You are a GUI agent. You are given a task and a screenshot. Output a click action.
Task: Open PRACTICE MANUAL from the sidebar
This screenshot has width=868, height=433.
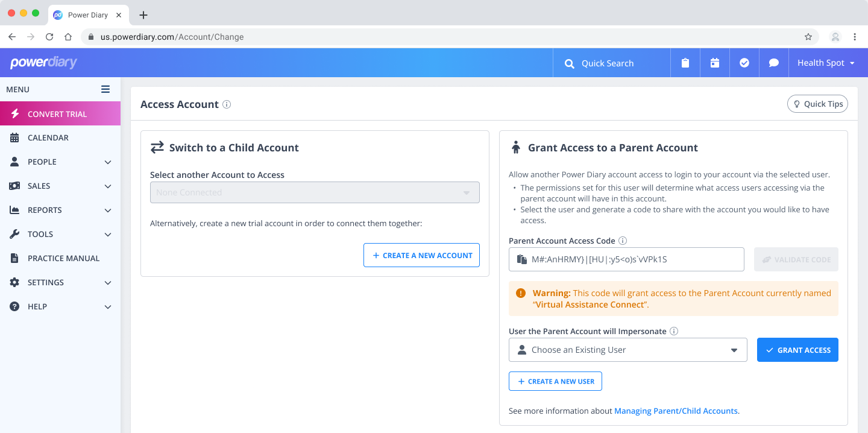point(63,258)
